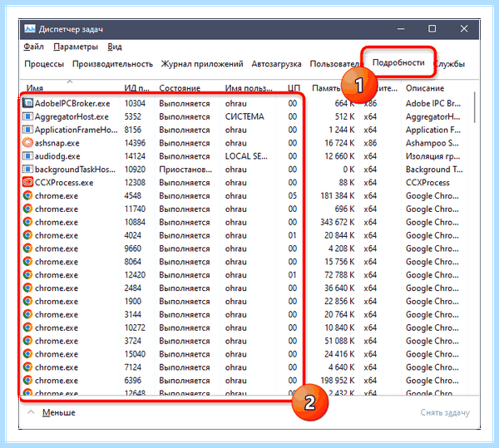Click Chrome icon of process ID 9660
The height and width of the screenshot is (448, 499).
(28, 249)
